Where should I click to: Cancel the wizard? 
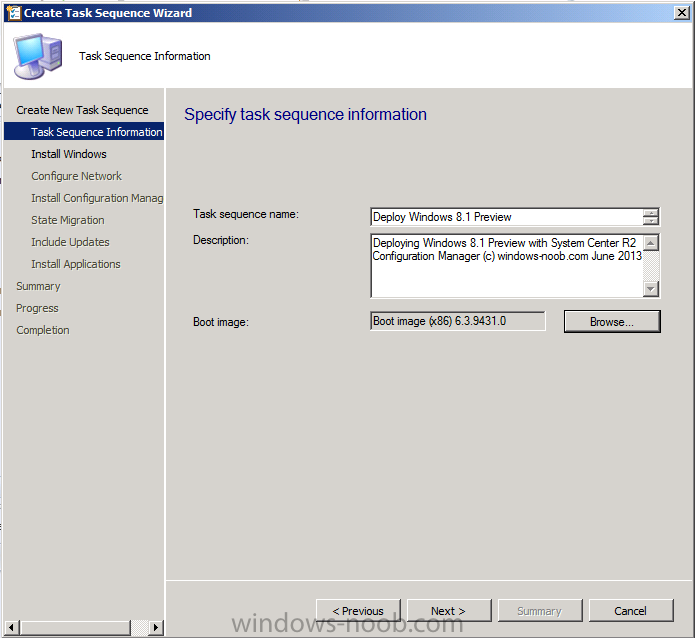(631, 611)
